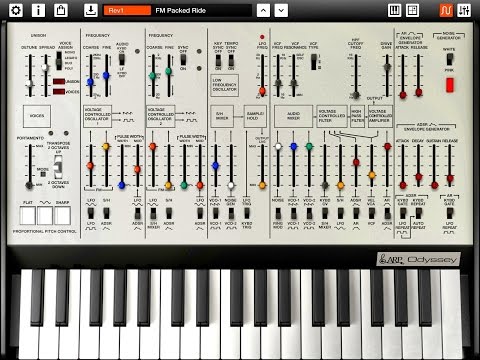Image resolution: width=480 pixels, height=360 pixels.
Task: Tap the download/save preset icon
Action: point(90,10)
